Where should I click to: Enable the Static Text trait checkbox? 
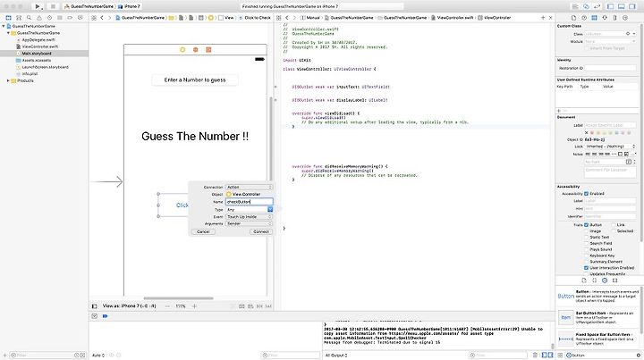pos(586,237)
